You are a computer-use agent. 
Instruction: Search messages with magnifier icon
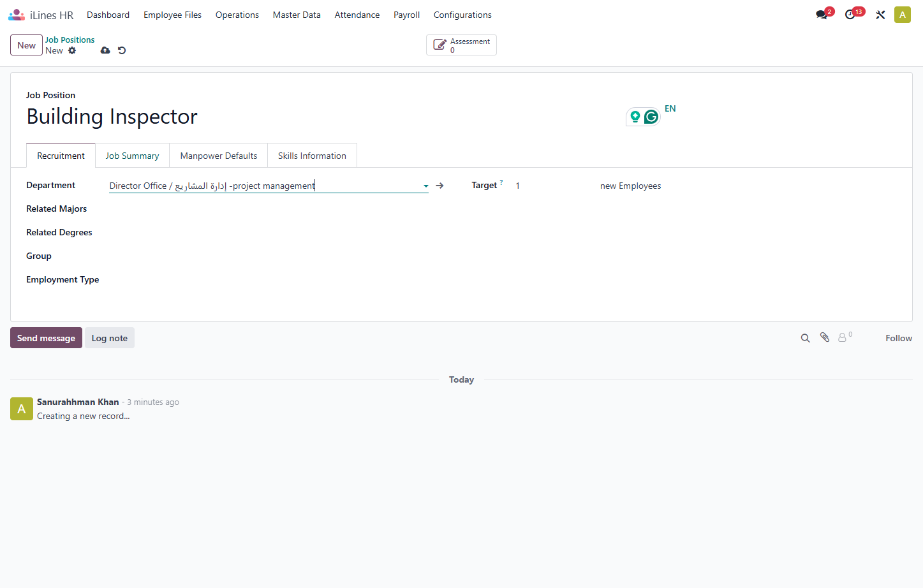[x=806, y=338]
